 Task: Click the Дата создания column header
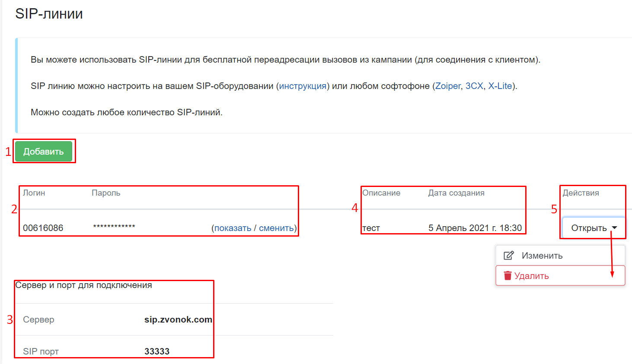coord(456,193)
